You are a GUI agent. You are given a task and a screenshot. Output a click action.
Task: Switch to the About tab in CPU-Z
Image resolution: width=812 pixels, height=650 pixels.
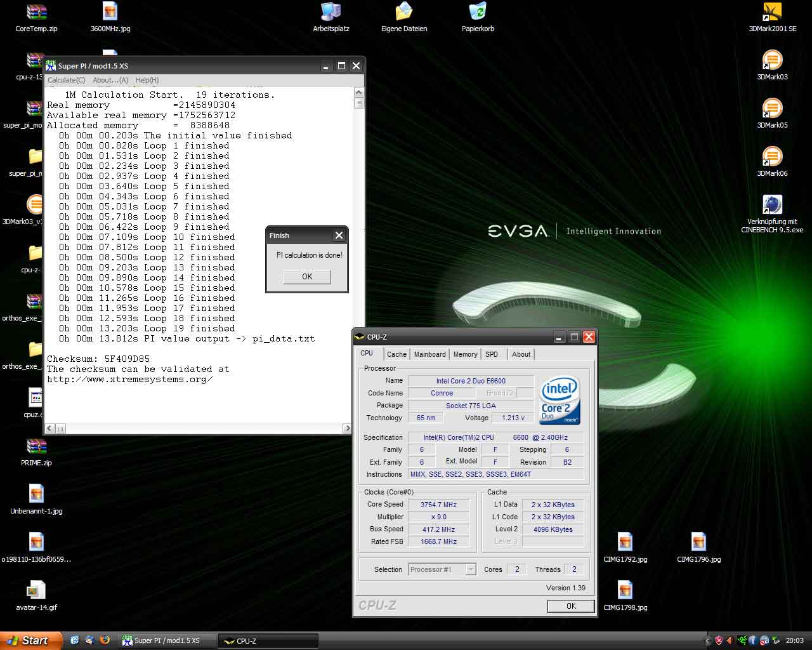tap(521, 354)
